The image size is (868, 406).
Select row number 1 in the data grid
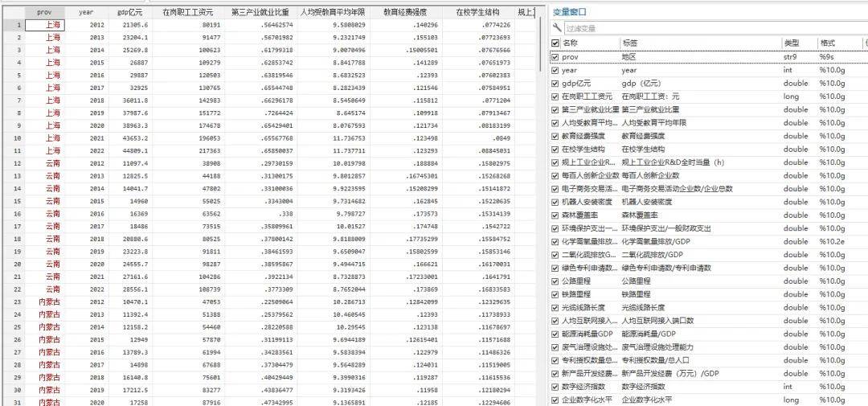14,25
